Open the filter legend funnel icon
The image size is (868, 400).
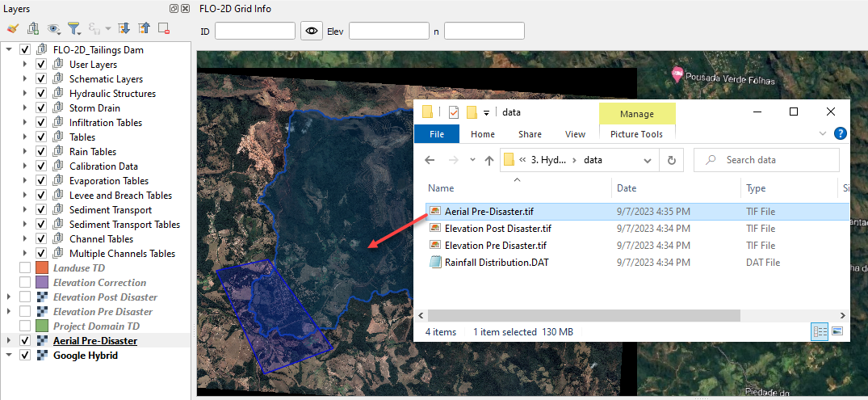coord(73,28)
